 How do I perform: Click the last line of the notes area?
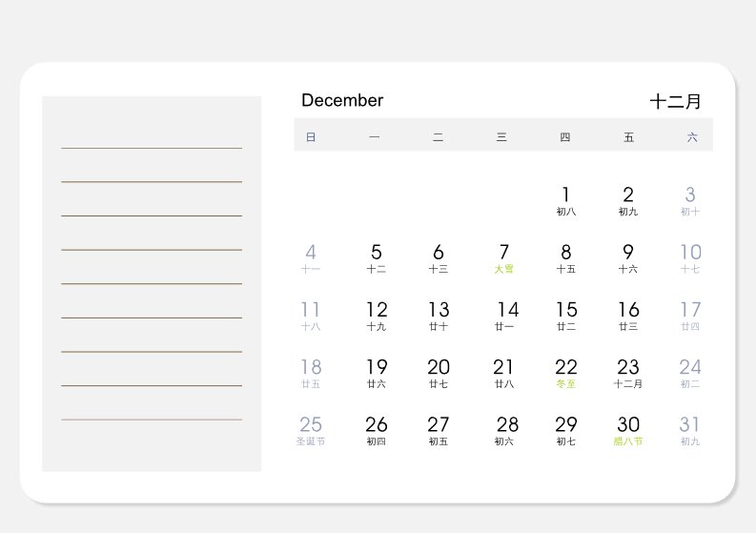(152, 420)
